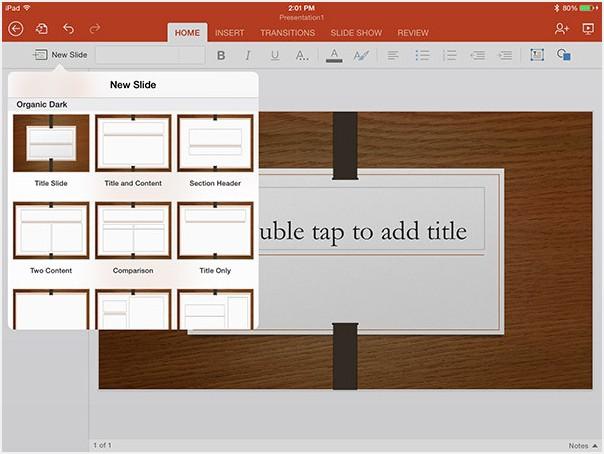Screen dimensions: 604x454
Task: Apply bold formatting
Action: click(221, 56)
